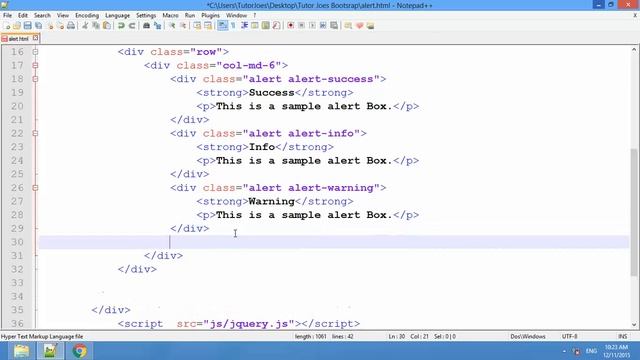
Task: Cut selection with the scissors icon
Action: point(85,26)
